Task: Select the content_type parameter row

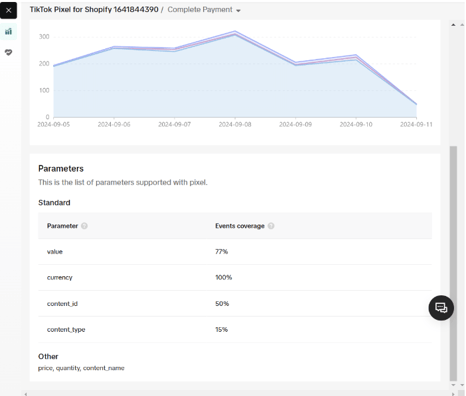Action: click(235, 330)
